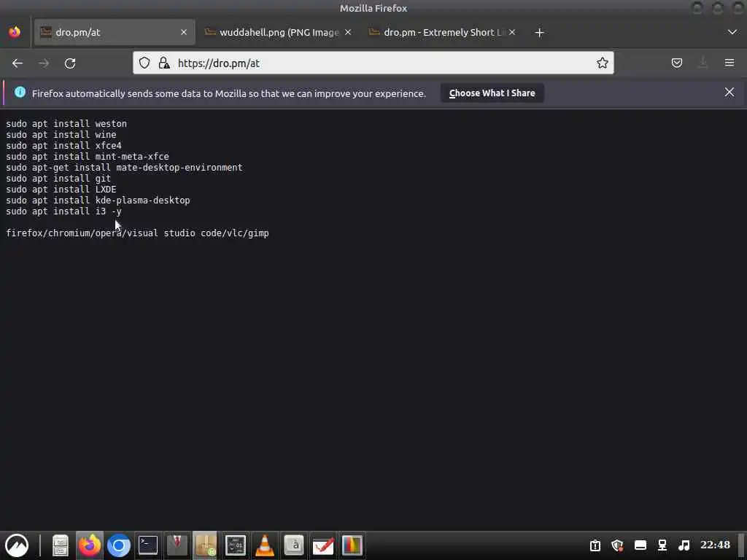The image size is (747, 560).
Task: Reload the current page
Action: pos(70,63)
